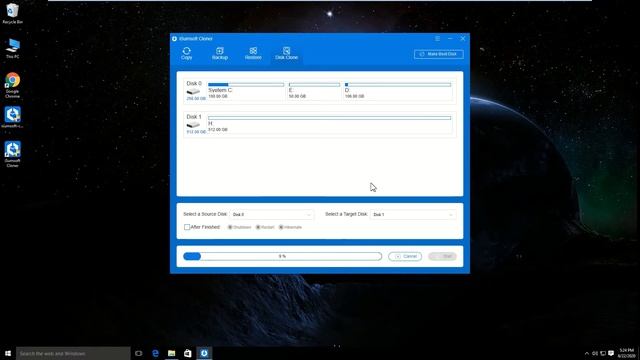The height and width of the screenshot is (360, 640).
Task: Click the iSumsoft Cloner taskbar icon
Action: 204,353
